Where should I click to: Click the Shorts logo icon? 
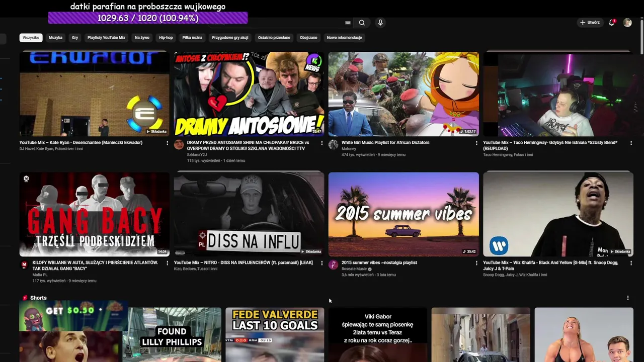pyautogui.click(x=25, y=298)
